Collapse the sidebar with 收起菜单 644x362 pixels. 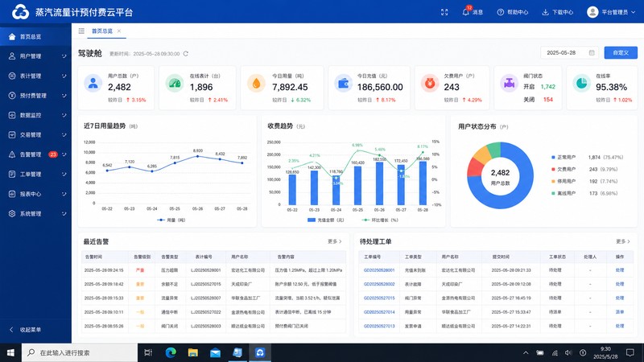[x=26, y=330]
